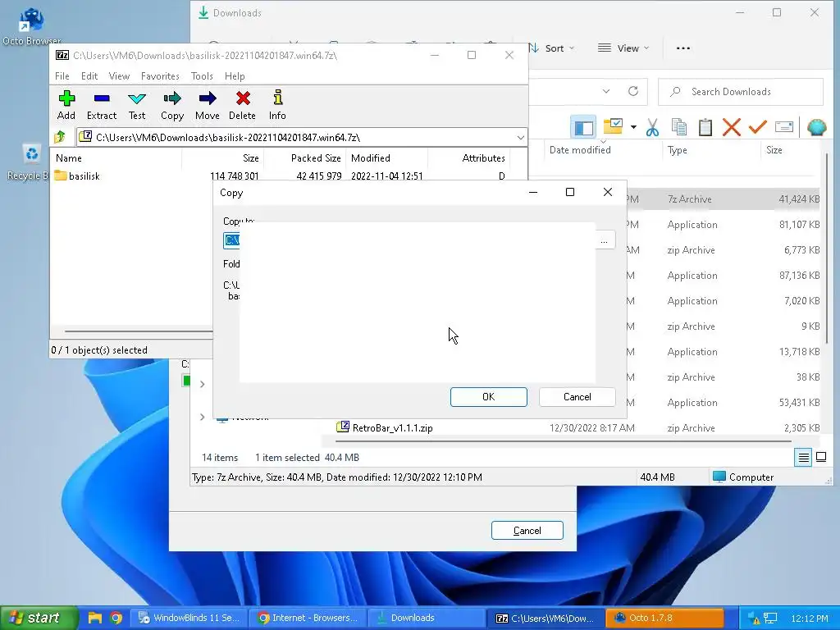Click the clipboard Paste icon in Downloads window

click(705, 127)
